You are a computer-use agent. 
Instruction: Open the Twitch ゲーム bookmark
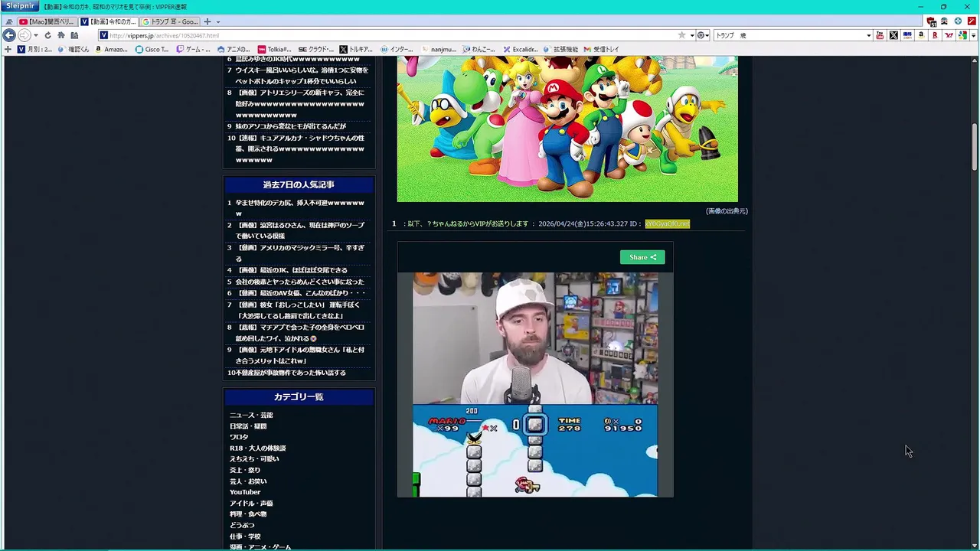point(193,49)
